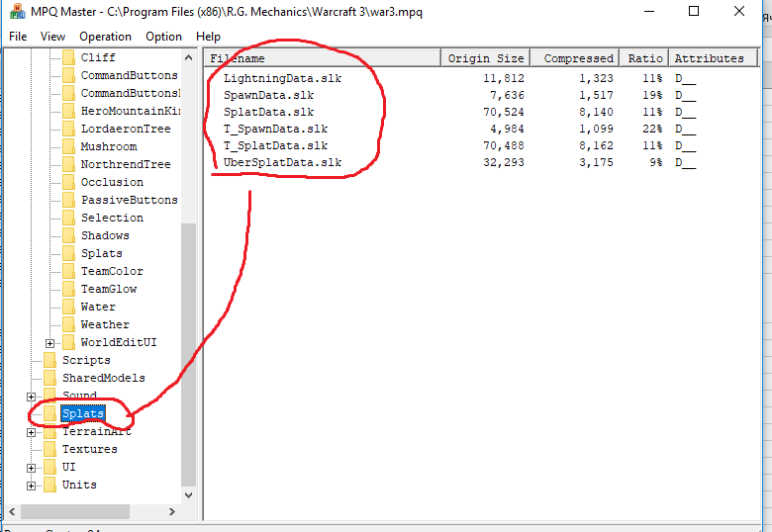
Task: Select the WorldEditUI tree folder
Action: pyautogui.click(x=119, y=342)
